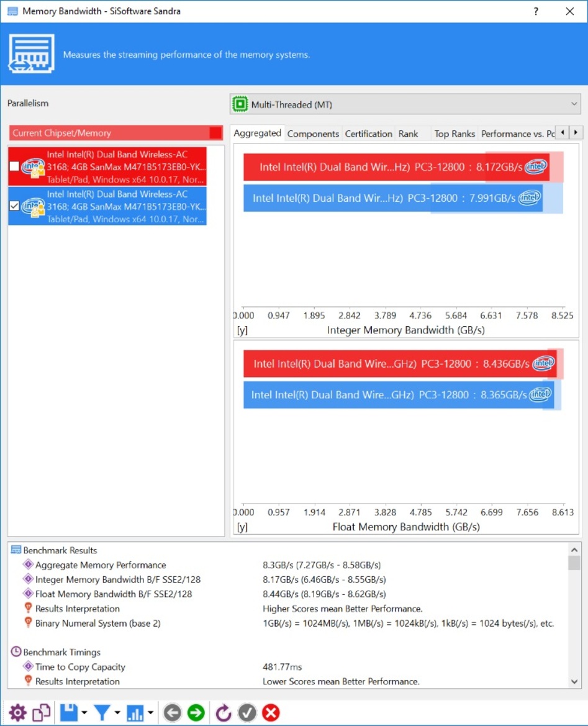
Task: Open the Components tab
Action: (x=313, y=134)
